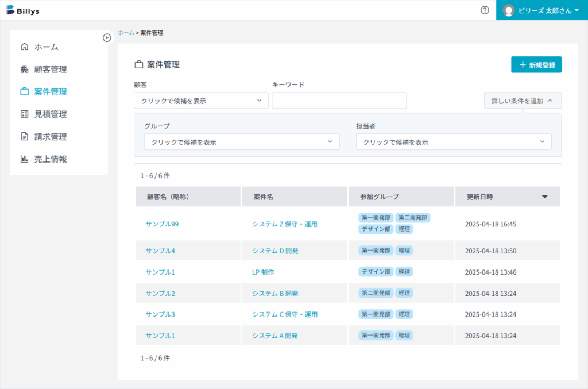Open customer サンプル4 link
Image resolution: width=588 pixels, height=389 pixels.
pyautogui.click(x=160, y=251)
